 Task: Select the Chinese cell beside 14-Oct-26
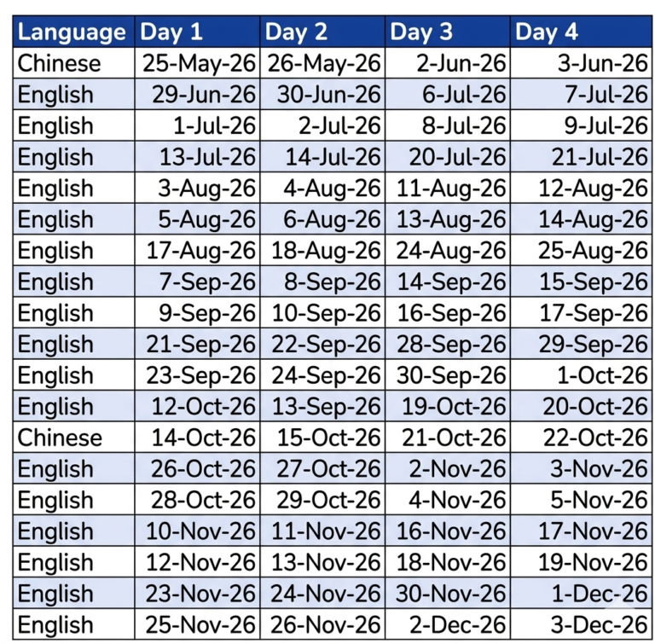[73, 438]
